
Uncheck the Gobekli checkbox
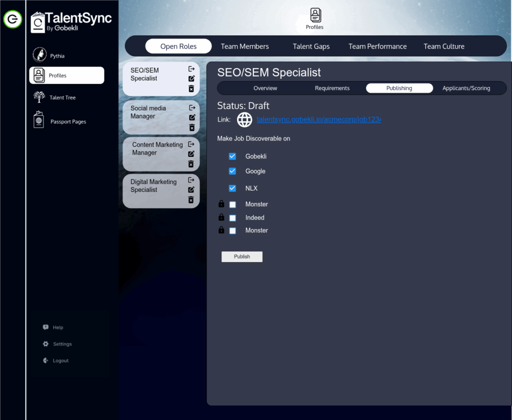click(x=232, y=156)
